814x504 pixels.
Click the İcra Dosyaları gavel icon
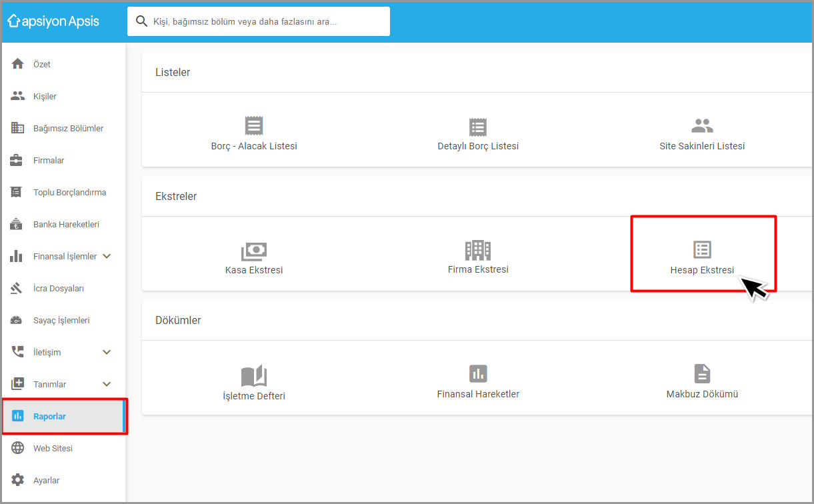(17, 288)
